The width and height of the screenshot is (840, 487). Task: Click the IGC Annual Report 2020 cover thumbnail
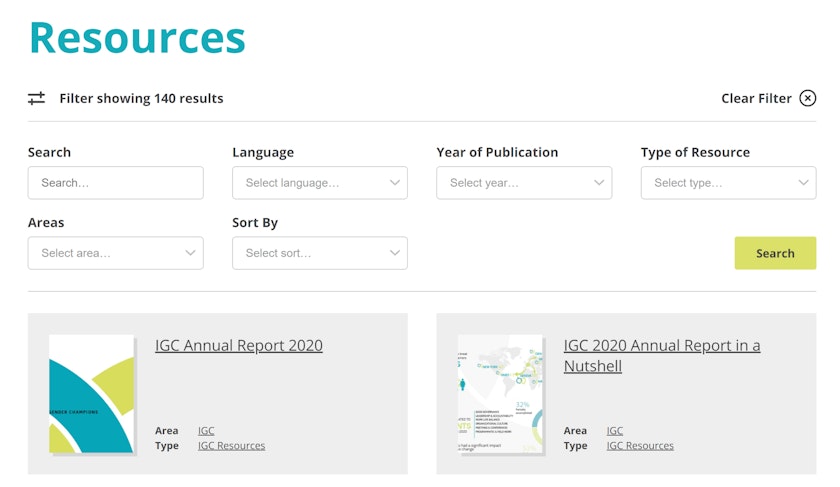tap(91, 394)
